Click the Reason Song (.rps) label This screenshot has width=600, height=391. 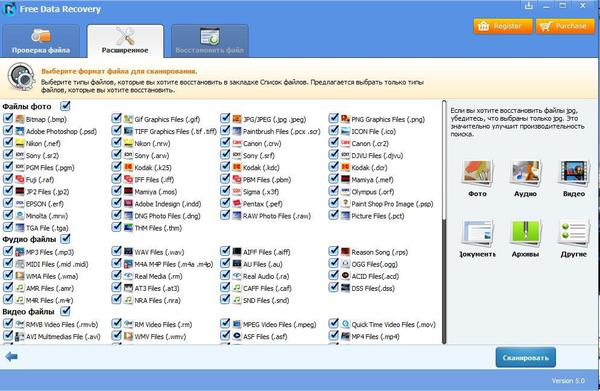point(380,253)
